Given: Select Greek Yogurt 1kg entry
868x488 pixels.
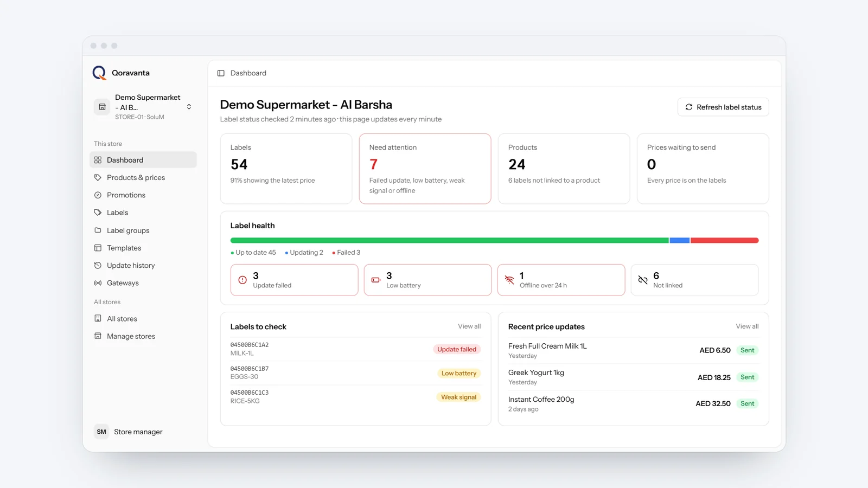Looking at the screenshot, I should coord(536,373).
